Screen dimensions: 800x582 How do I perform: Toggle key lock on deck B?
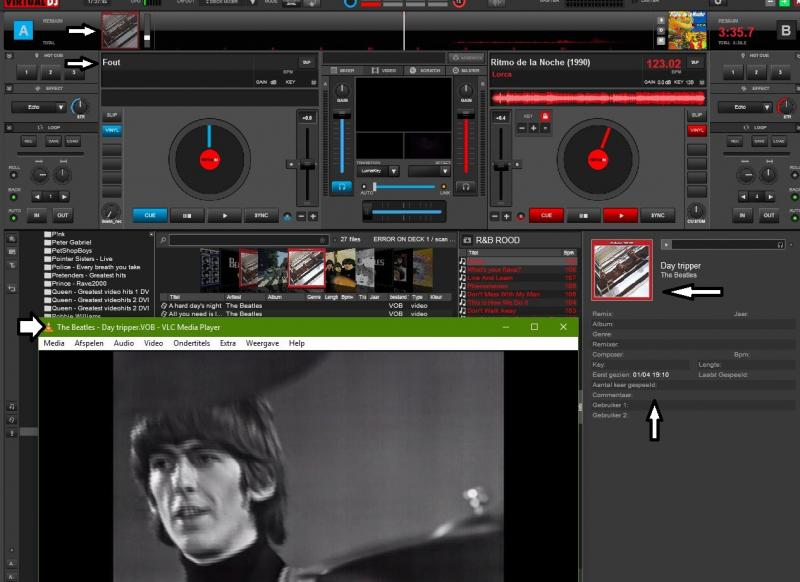pyautogui.click(x=545, y=117)
